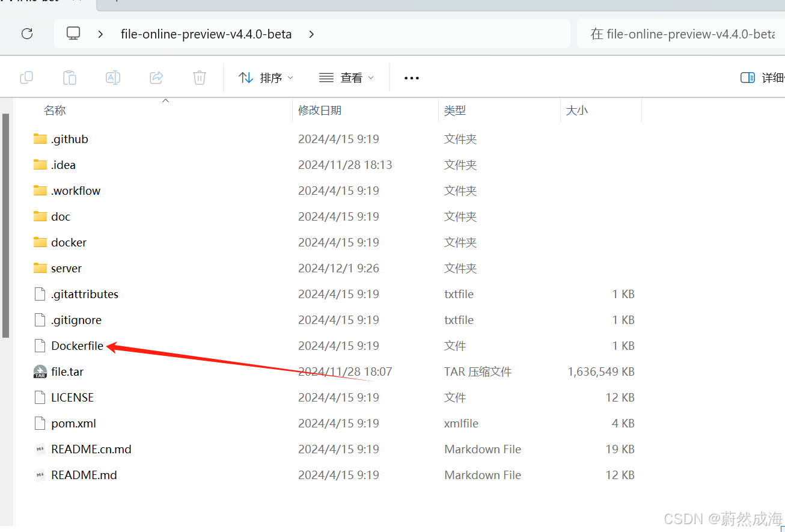Select the README.md markdown icon

click(x=40, y=475)
